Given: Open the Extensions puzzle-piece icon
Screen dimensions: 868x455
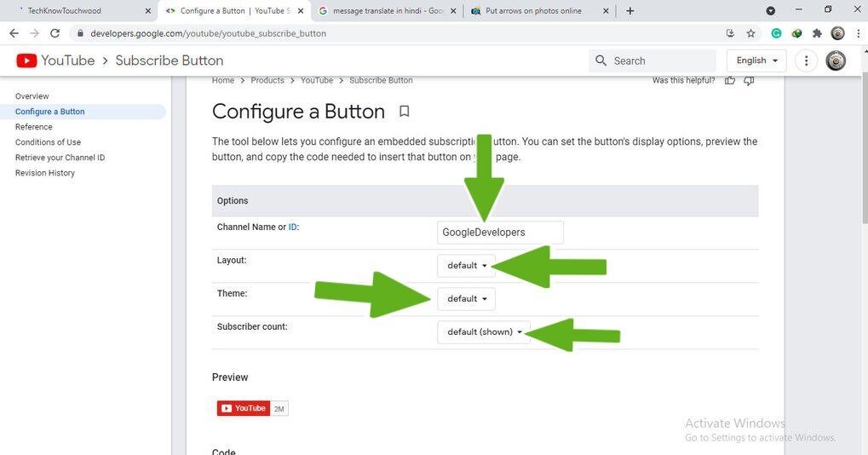Looking at the screenshot, I should (x=817, y=33).
